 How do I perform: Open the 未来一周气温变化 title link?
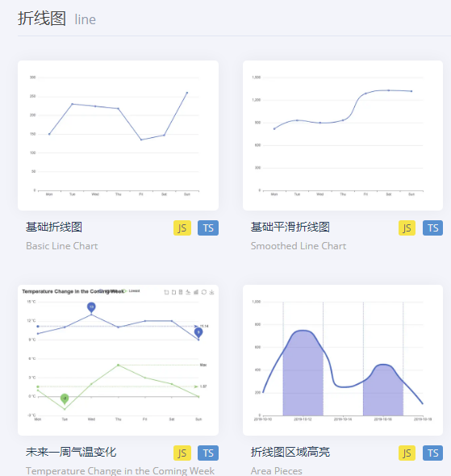coord(71,452)
